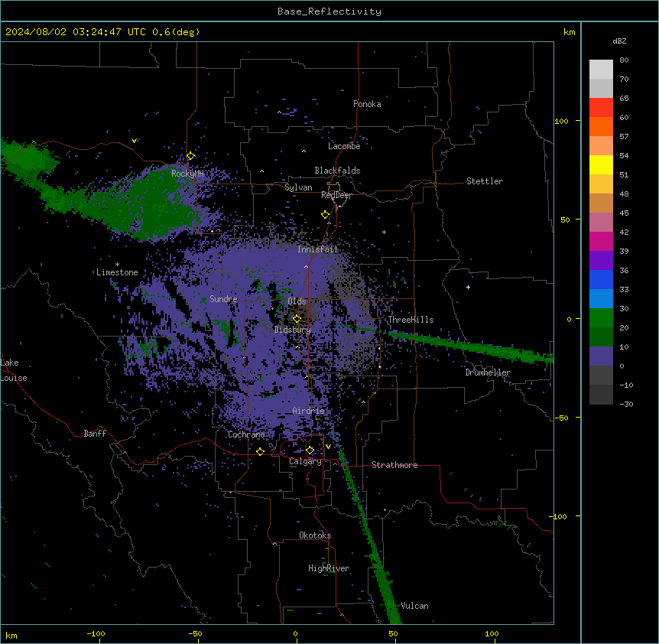Click the HighRiver town label
The image size is (659, 644).
329,568
